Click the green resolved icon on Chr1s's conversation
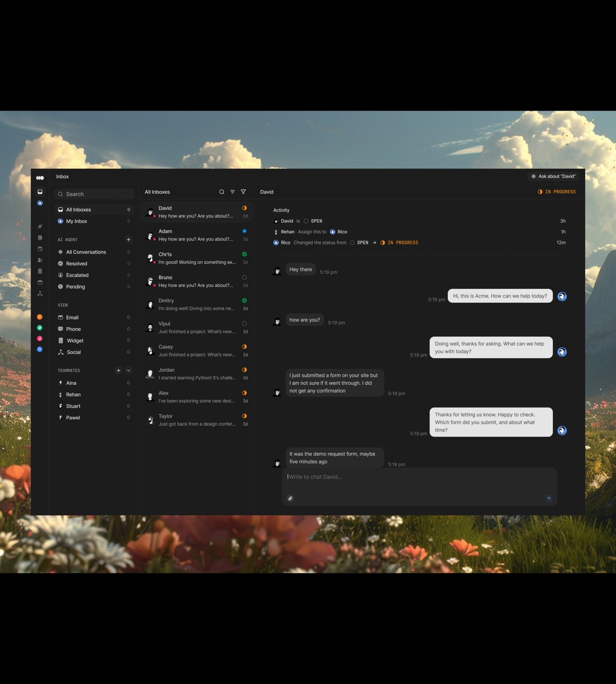The image size is (616, 684). pos(244,254)
